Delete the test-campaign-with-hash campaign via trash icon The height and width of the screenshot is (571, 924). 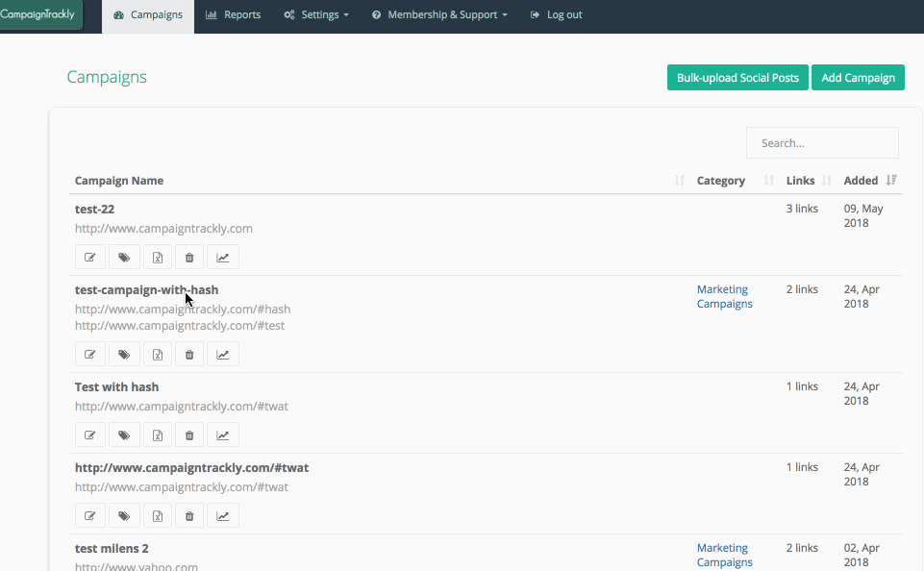(x=189, y=355)
